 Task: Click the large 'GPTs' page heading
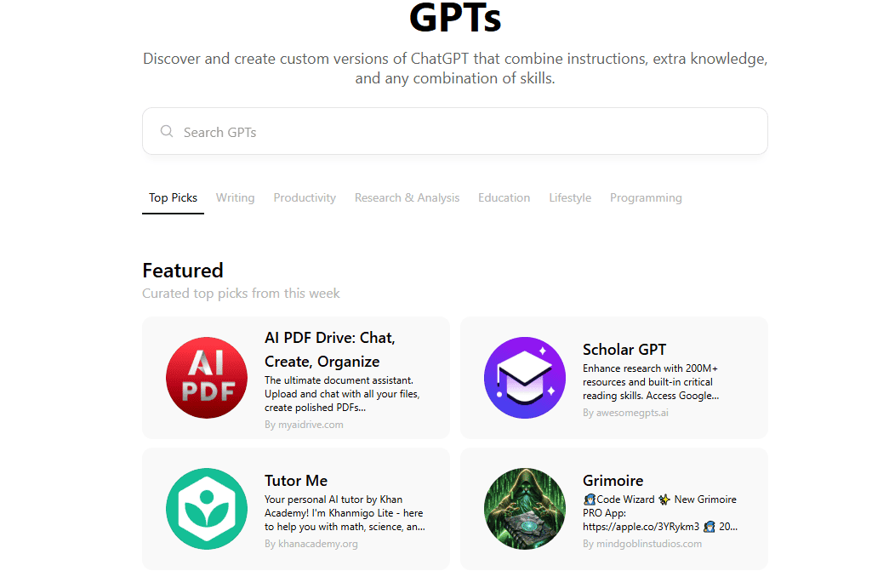pos(455,17)
